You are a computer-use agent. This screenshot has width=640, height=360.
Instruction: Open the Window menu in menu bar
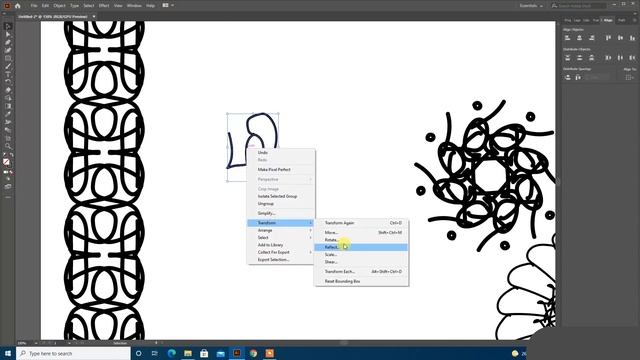tap(134, 6)
